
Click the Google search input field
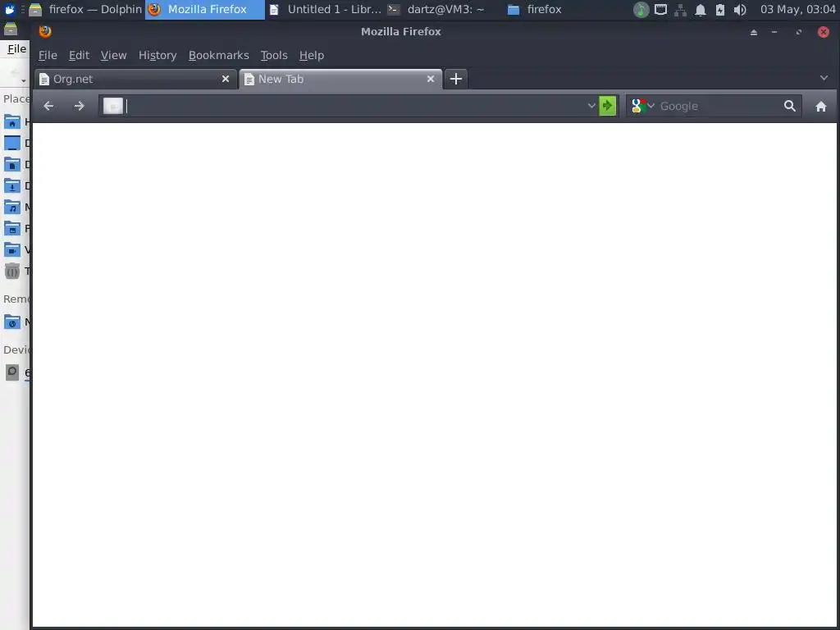719,106
